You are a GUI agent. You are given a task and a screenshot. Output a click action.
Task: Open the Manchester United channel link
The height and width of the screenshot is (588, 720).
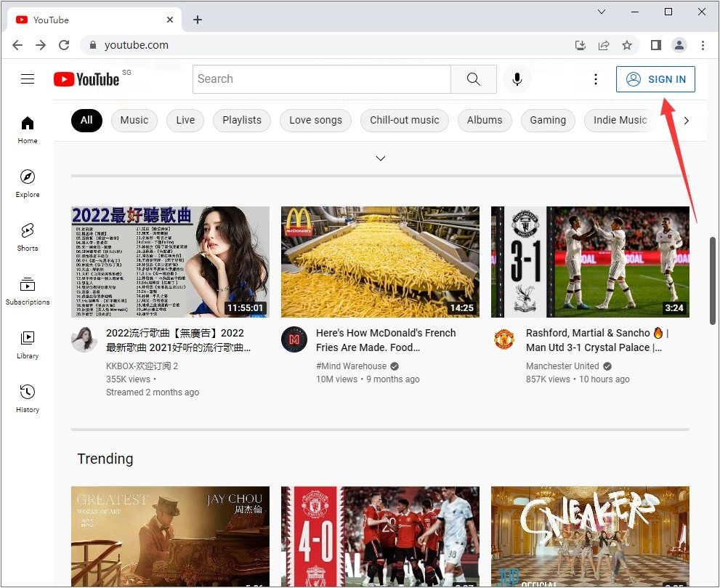[562, 366]
